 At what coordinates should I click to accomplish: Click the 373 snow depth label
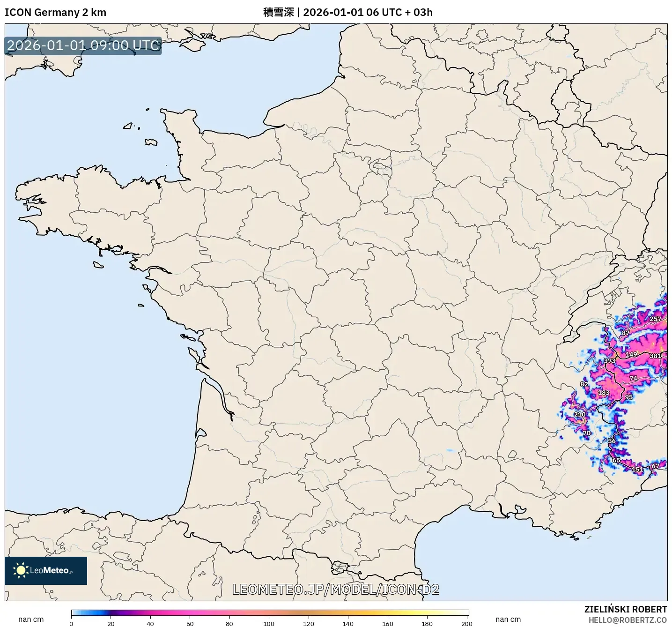tap(610, 361)
